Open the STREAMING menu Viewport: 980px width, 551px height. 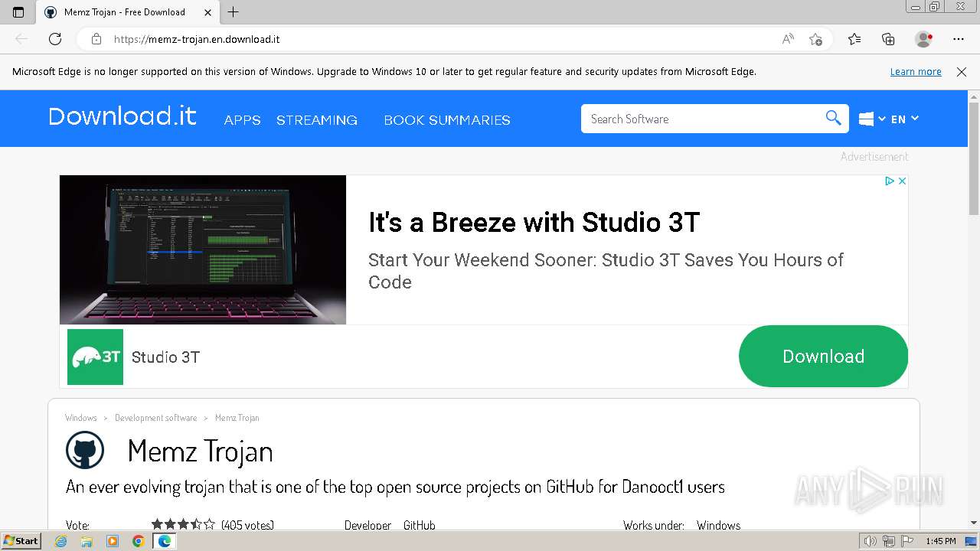coord(317,120)
